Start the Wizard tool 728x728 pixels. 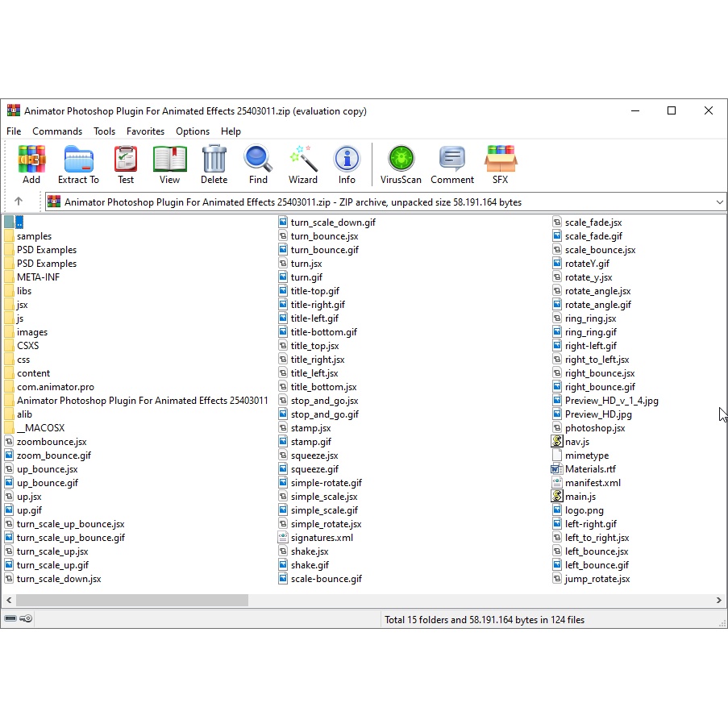pyautogui.click(x=303, y=164)
